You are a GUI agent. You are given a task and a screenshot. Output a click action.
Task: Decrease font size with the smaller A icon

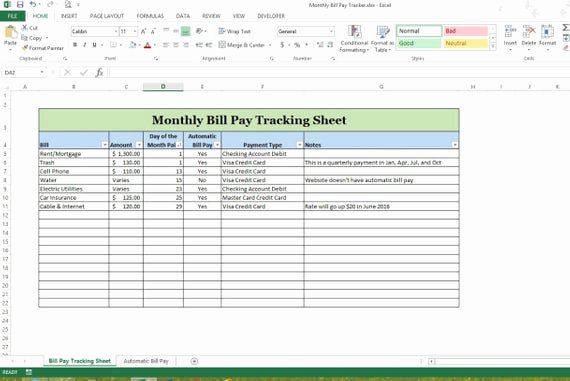[x=153, y=32]
